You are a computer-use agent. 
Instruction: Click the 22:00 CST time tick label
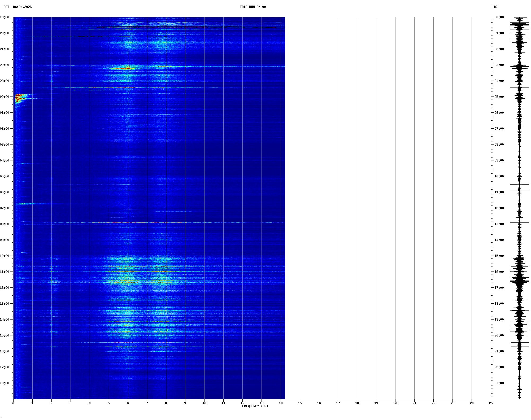[5, 65]
